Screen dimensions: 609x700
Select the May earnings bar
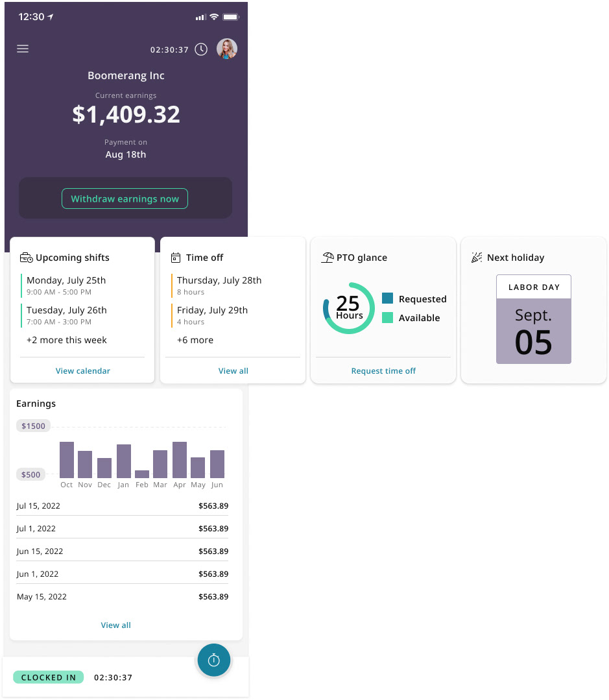coord(198,467)
